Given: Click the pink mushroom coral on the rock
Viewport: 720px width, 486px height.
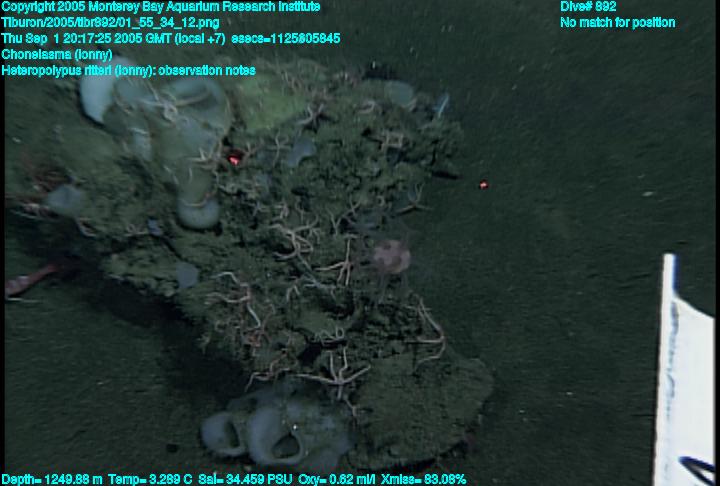Looking at the screenshot, I should (391, 258).
